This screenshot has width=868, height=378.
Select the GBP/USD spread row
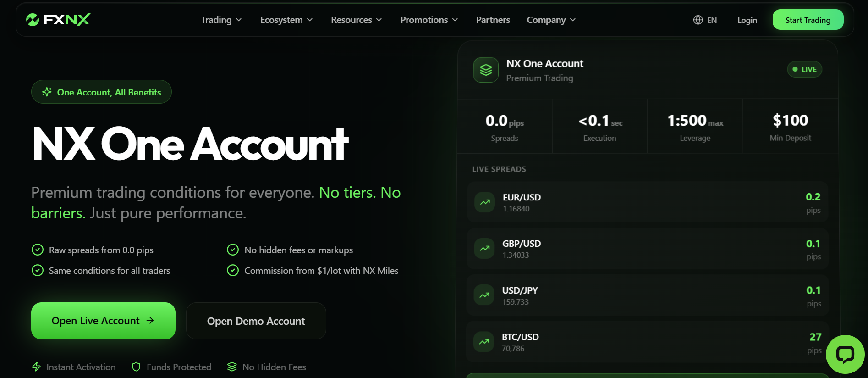pyautogui.click(x=648, y=249)
